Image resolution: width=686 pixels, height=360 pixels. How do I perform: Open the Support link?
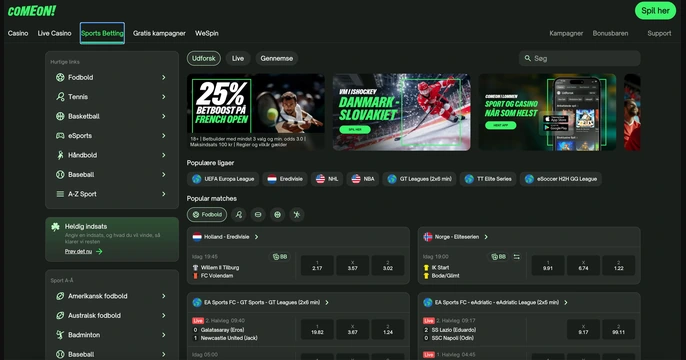click(659, 33)
